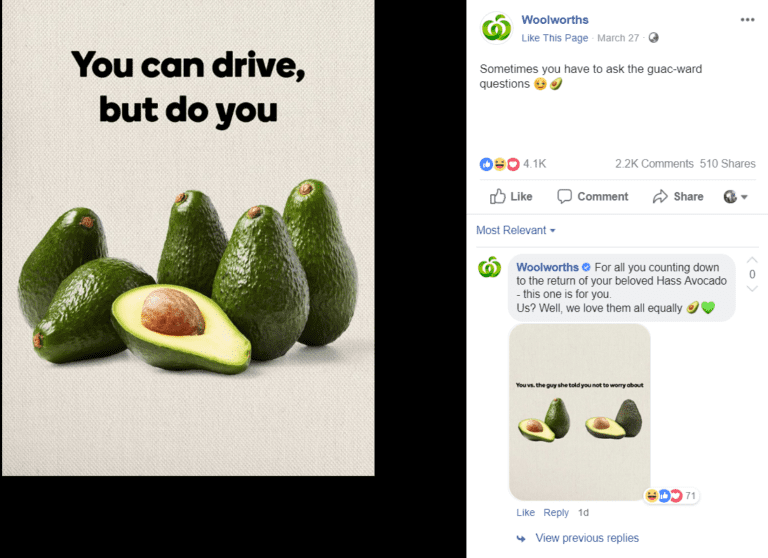Screen dimensions: 768x558
Task: Click the Woolworths page logo avatar
Action: click(x=497, y=28)
